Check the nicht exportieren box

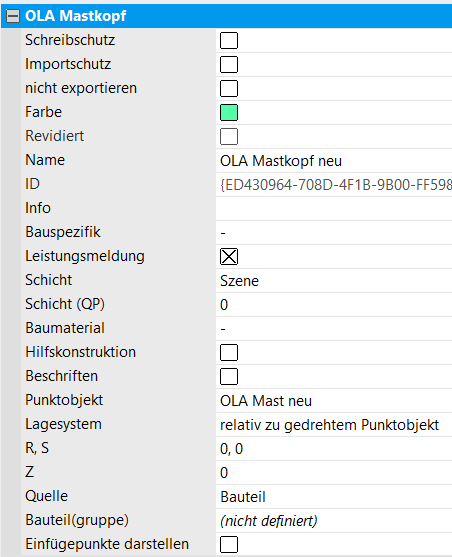(229, 88)
